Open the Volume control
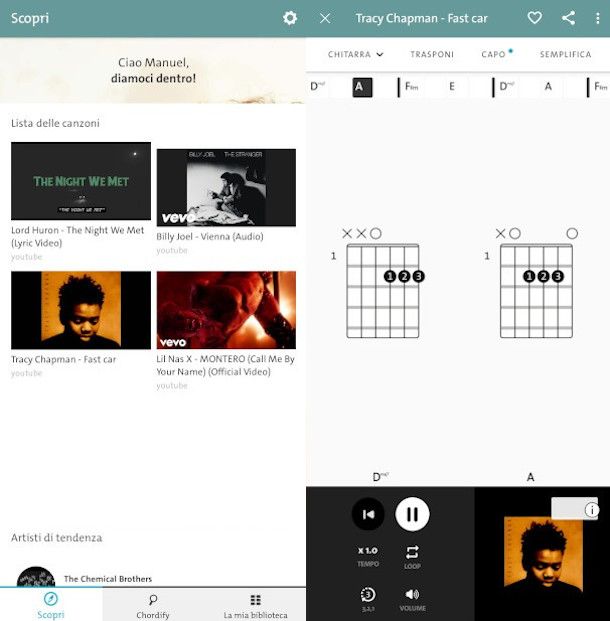 tap(412, 599)
